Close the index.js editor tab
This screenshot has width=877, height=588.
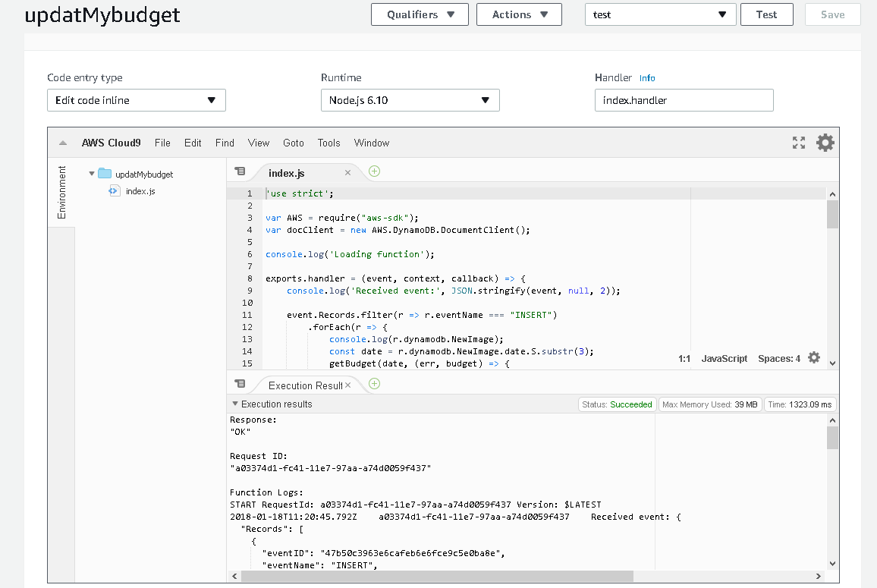click(348, 173)
